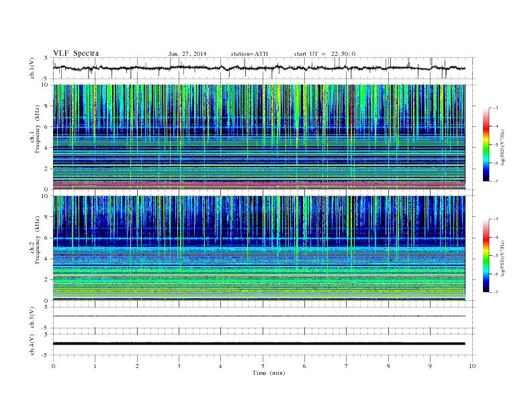Click the color scale bar beside ch.2 spectrogram
Screen dimensions: 532x411
tap(486, 256)
